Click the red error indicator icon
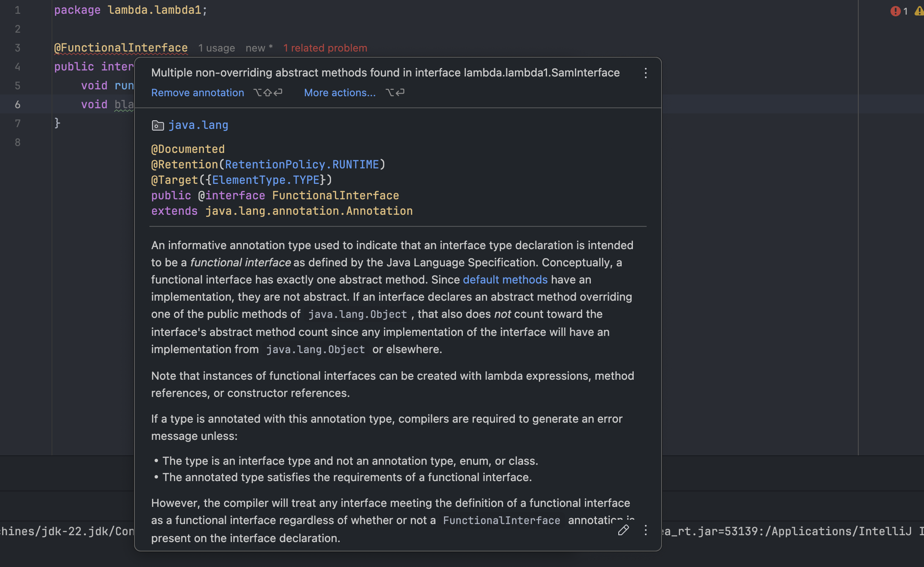924x567 pixels. click(895, 11)
